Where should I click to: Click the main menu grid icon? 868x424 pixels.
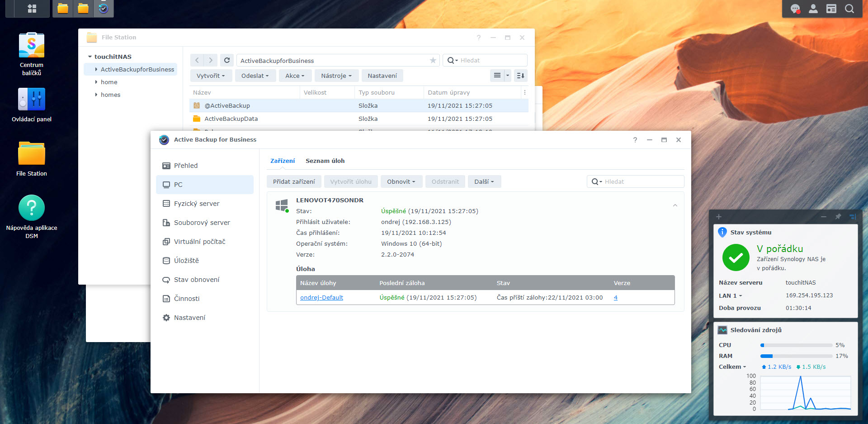pyautogui.click(x=32, y=9)
